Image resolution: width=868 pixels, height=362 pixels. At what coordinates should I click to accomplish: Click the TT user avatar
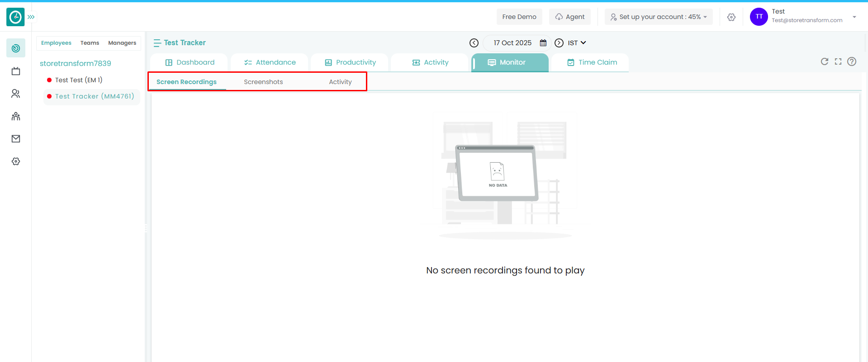(759, 17)
